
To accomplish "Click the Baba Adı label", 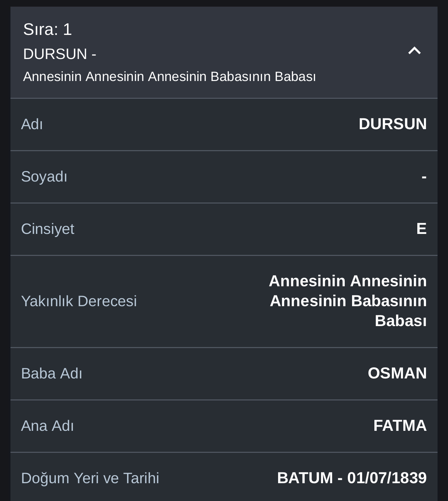I will (x=52, y=374).
